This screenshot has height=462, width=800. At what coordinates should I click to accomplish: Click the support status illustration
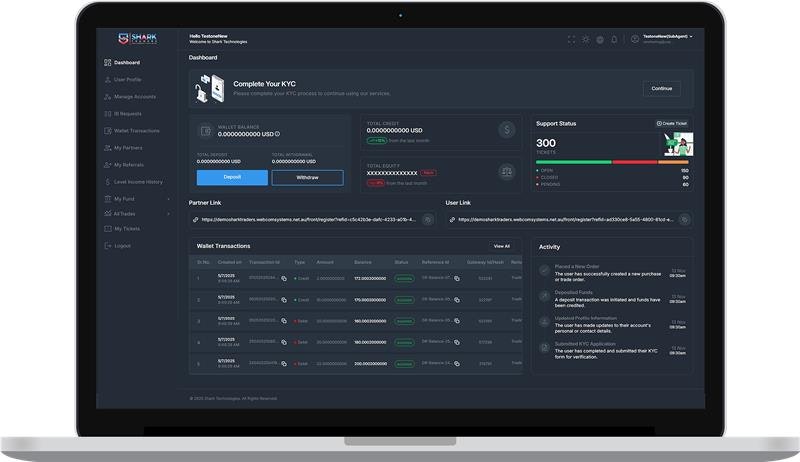point(678,144)
